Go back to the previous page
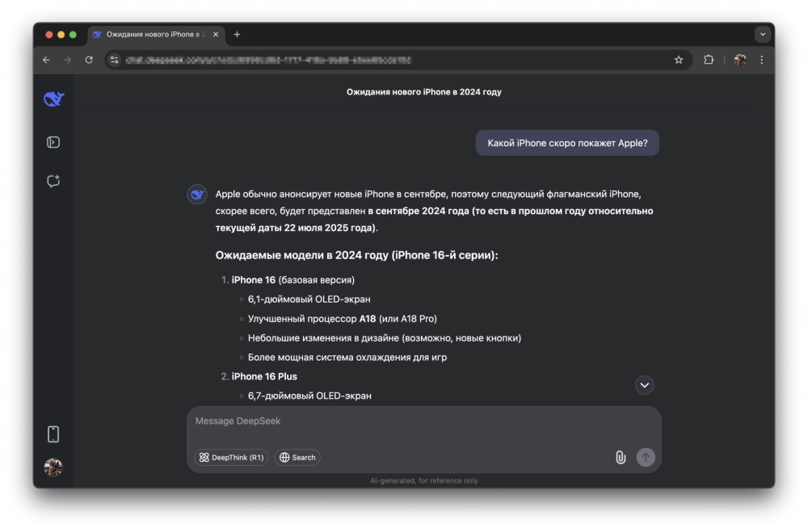 pyautogui.click(x=46, y=60)
